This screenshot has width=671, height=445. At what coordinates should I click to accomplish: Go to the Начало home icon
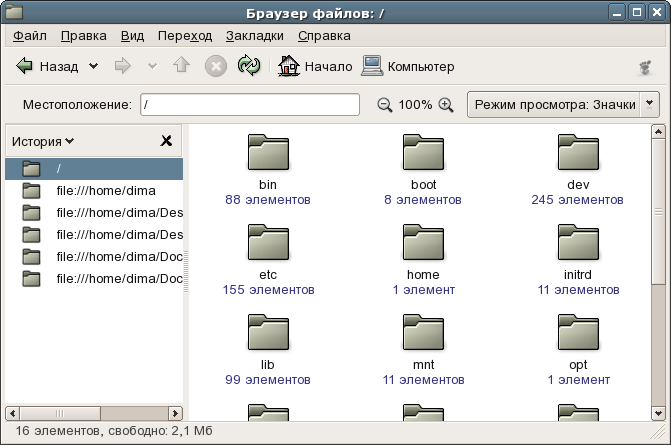tap(289, 67)
